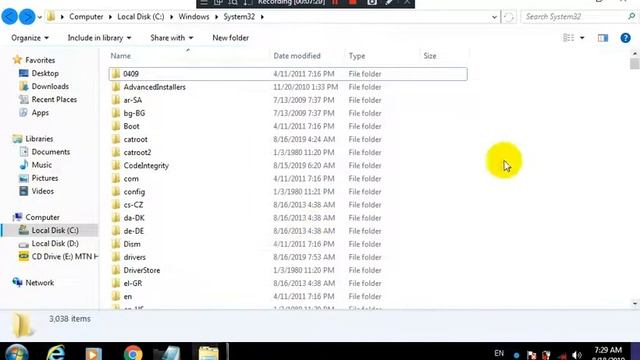This screenshot has height=360, width=640.
Task: Go back with the Back arrow button
Action: coord(9,17)
